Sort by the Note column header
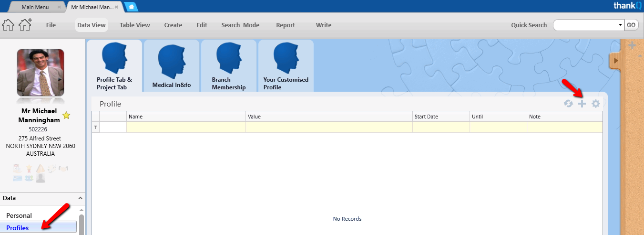 click(564, 117)
